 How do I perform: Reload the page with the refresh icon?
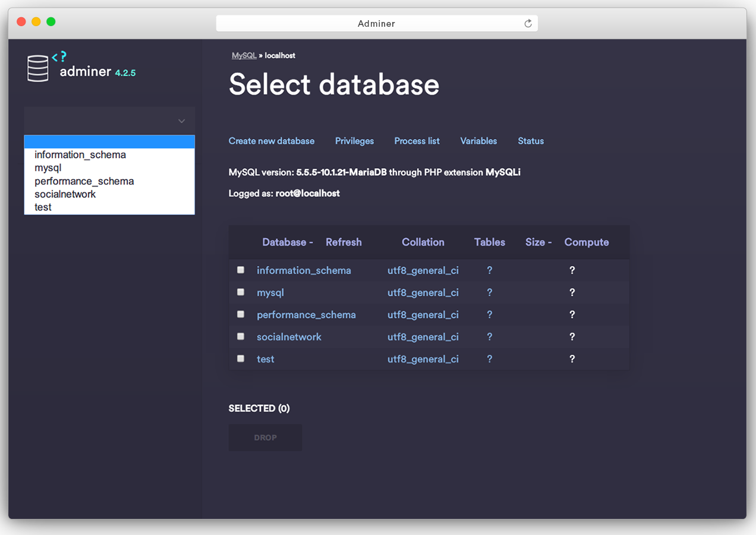click(x=528, y=24)
